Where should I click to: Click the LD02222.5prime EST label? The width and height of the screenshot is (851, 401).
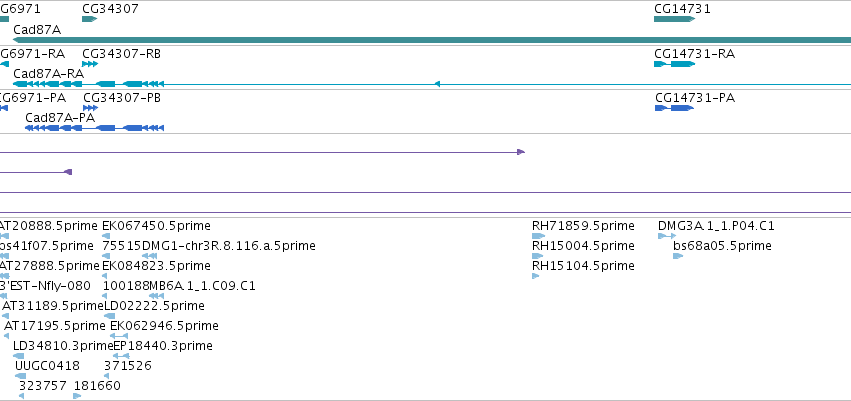point(154,306)
